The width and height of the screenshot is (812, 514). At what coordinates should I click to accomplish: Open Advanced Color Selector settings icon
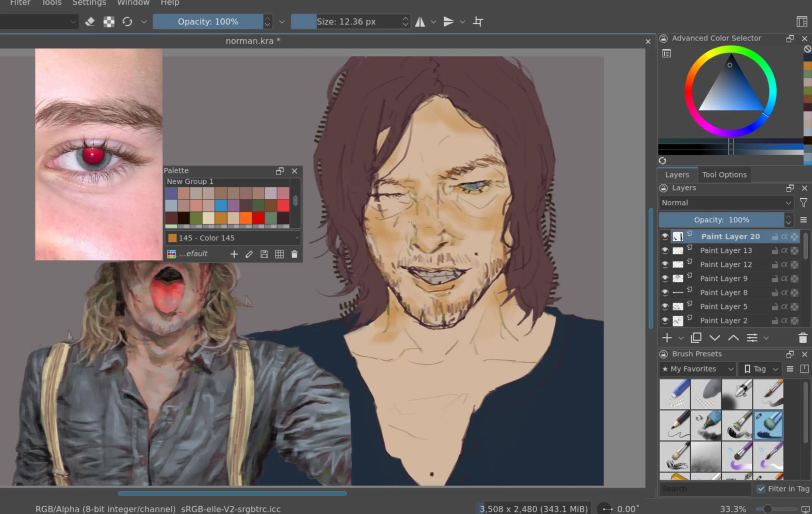(666, 53)
